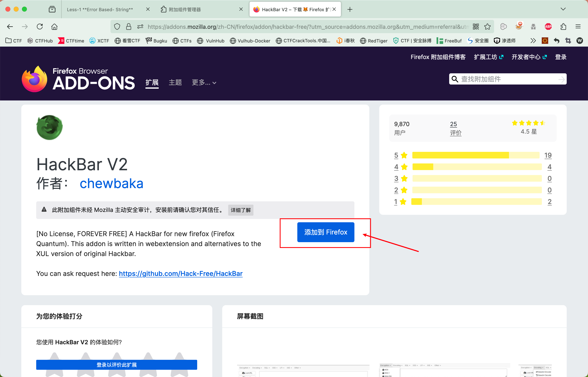Image resolution: width=588 pixels, height=377 pixels.
Task: Open the 扩展工坊 external link
Action: click(488, 57)
